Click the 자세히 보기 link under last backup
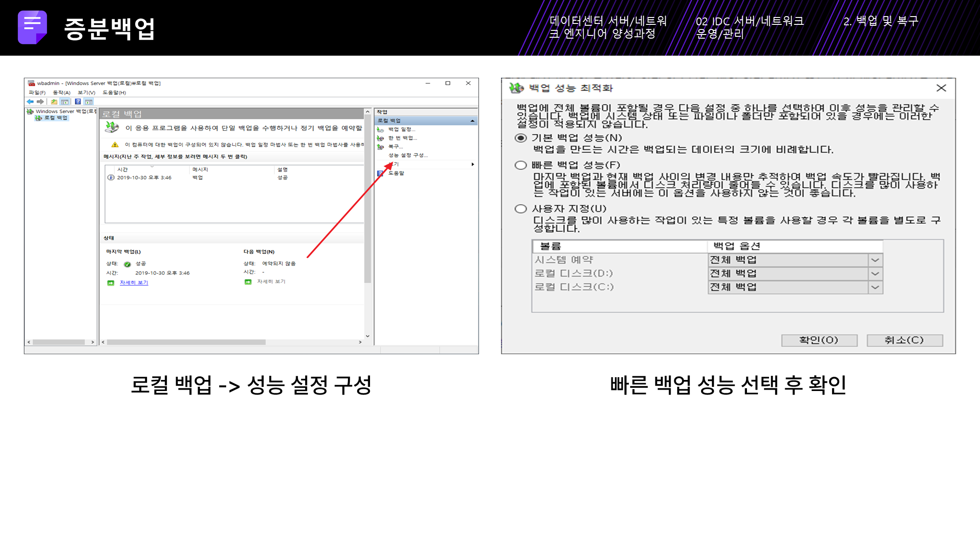 click(x=134, y=283)
